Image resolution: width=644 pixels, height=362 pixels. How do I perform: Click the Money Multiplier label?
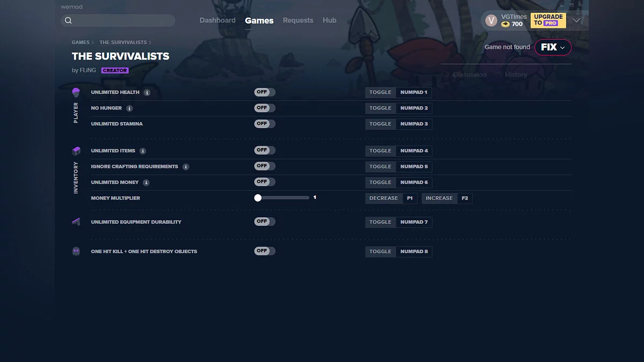[115, 198]
